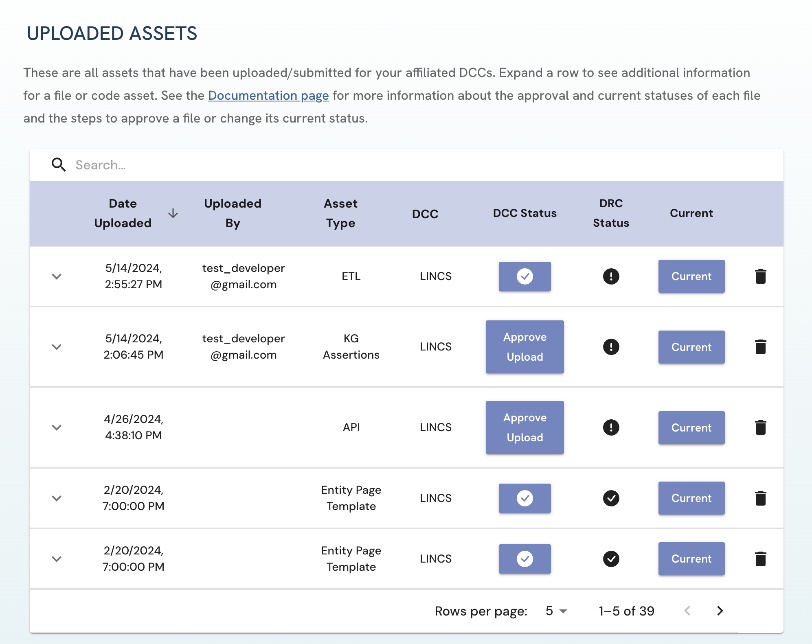Click DRC warning icon on ETL row

pos(611,276)
